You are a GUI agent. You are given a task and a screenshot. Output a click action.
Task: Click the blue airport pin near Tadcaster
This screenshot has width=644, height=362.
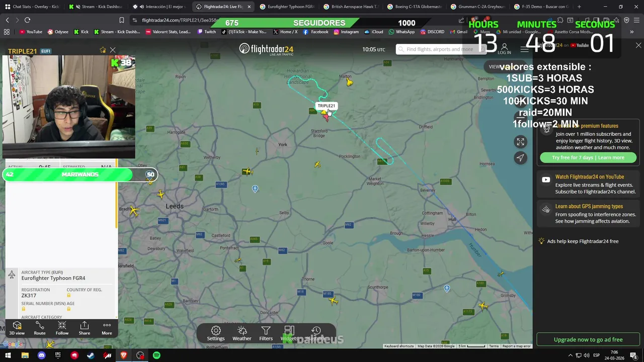pos(255,189)
